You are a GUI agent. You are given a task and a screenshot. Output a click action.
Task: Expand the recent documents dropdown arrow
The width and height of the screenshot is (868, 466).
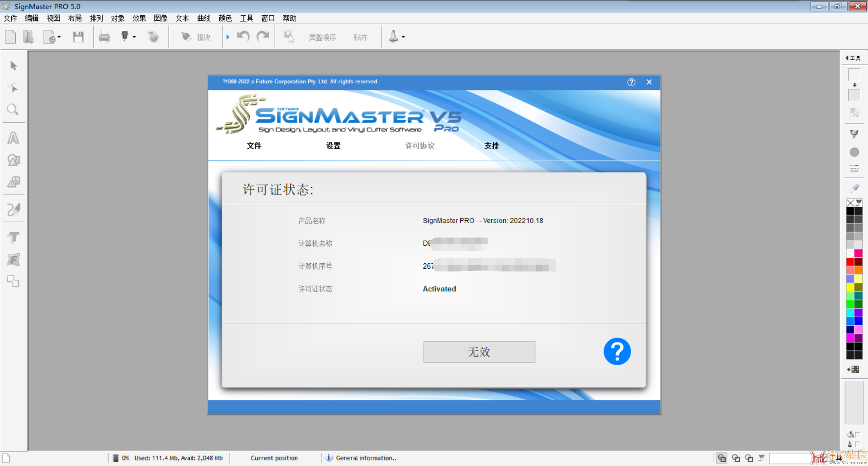pos(59,37)
